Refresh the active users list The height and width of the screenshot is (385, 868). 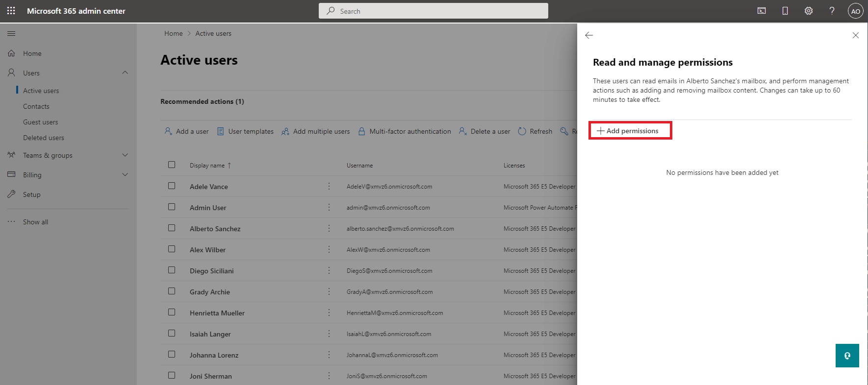(535, 131)
